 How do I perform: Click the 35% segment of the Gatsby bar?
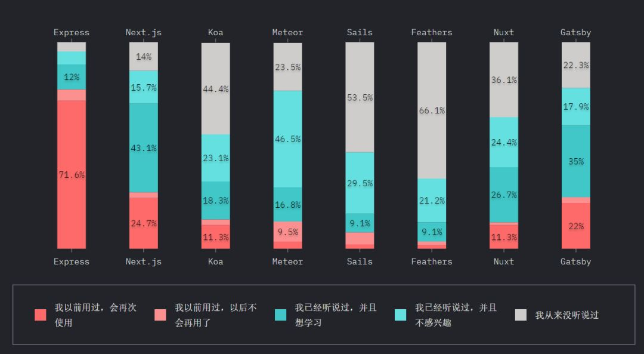tap(576, 161)
